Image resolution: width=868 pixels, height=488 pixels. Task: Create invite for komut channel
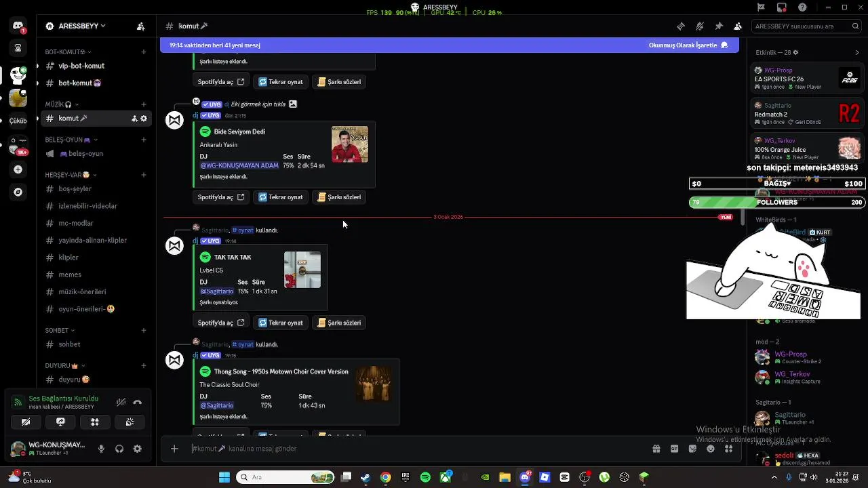coord(134,119)
